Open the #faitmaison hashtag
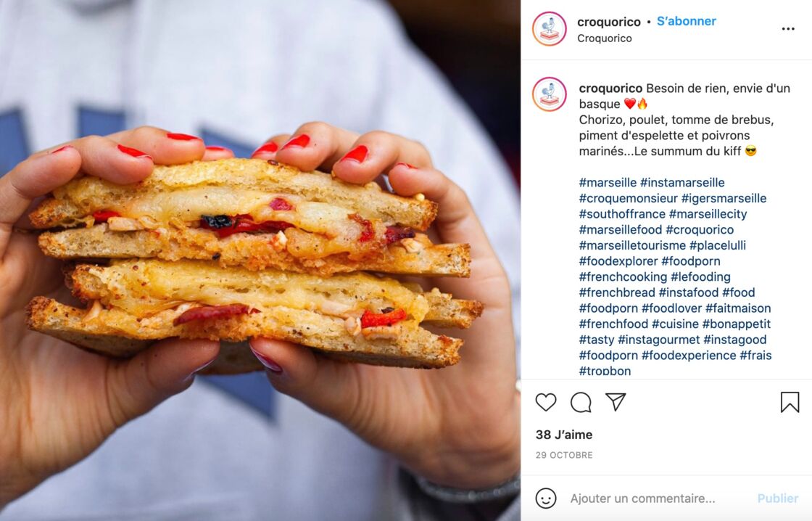This screenshot has height=521, width=812. point(738,308)
